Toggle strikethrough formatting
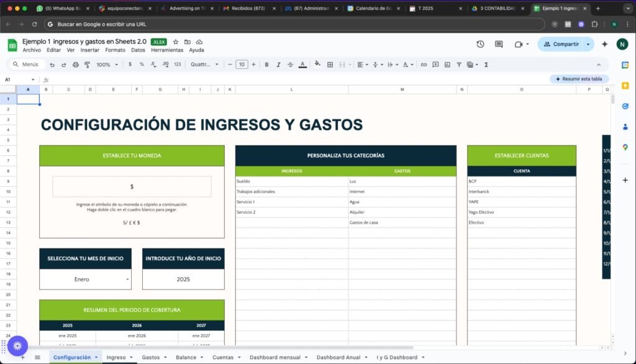636x364 pixels. pyautogui.click(x=290, y=65)
